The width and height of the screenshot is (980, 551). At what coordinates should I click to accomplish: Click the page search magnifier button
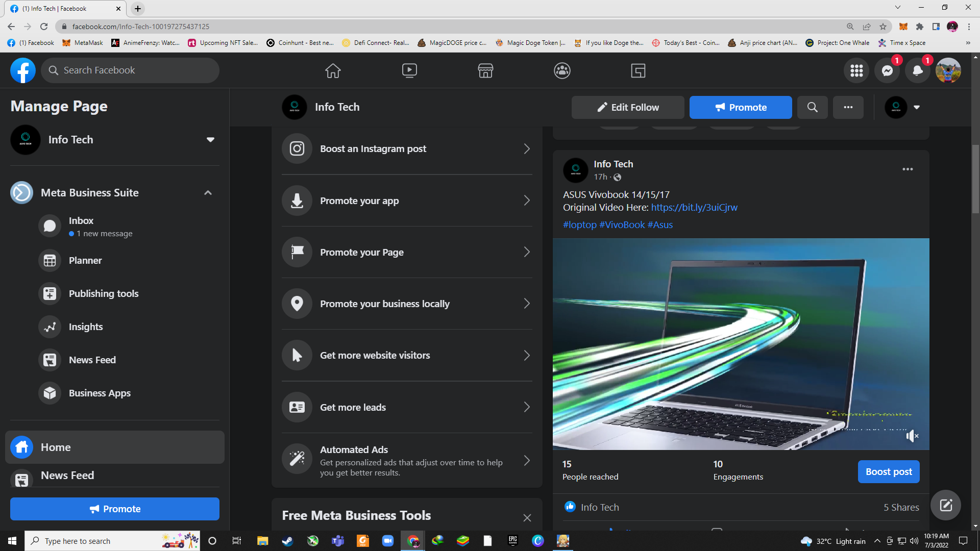tap(812, 107)
